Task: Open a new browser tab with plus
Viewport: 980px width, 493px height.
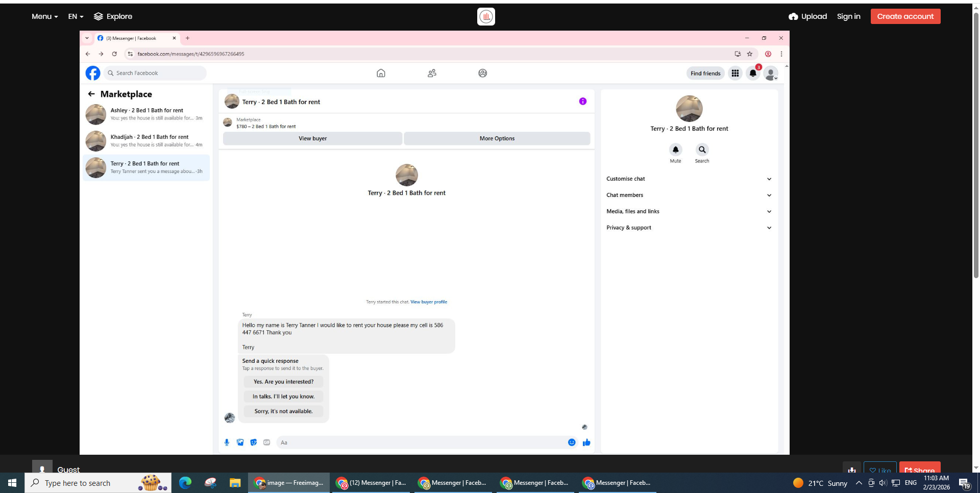Action: click(188, 38)
